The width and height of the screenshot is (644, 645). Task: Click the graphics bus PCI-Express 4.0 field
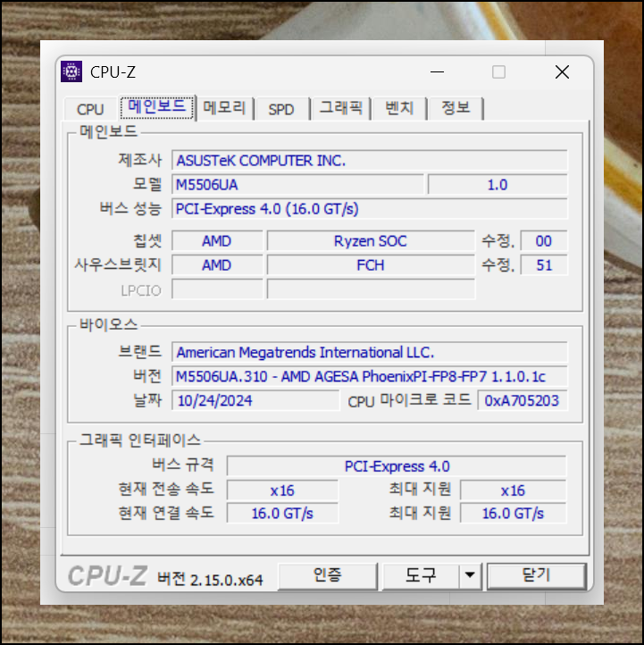[x=397, y=466]
